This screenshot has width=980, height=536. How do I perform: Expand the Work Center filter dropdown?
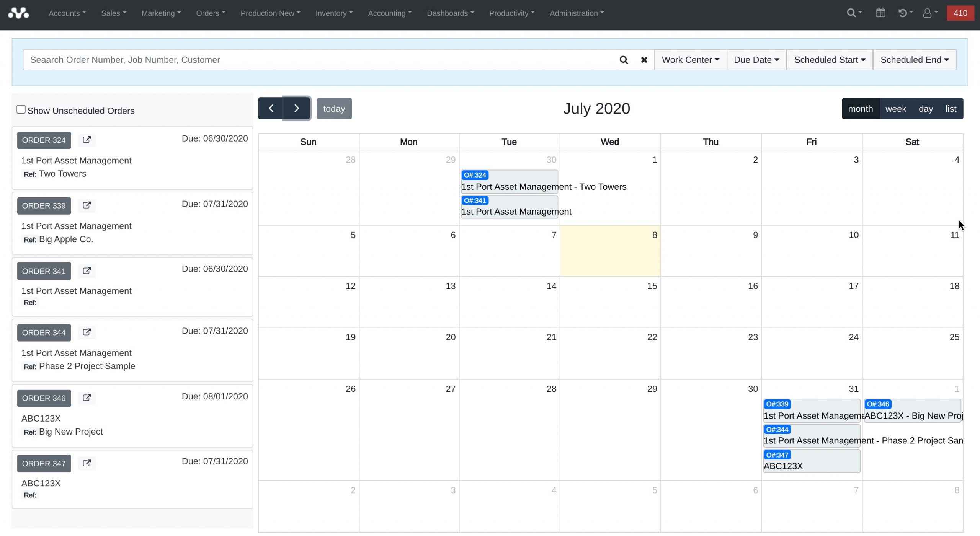(691, 60)
